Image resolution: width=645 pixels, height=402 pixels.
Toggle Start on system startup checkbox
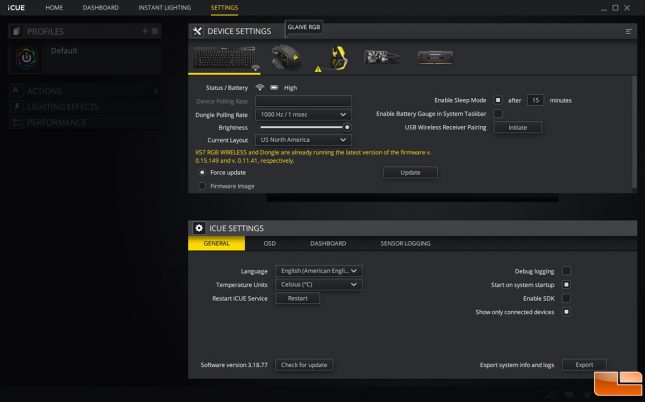coord(566,284)
